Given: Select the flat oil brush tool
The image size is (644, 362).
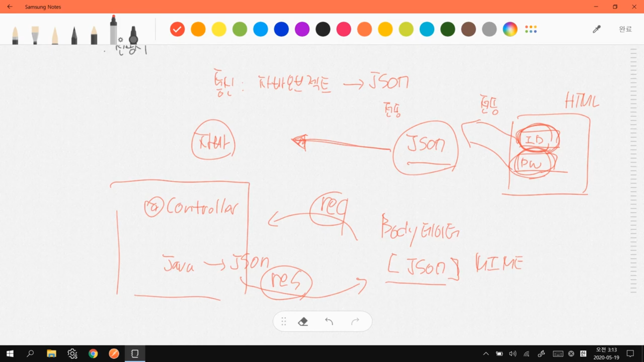Looking at the screenshot, I should (x=35, y=35).
